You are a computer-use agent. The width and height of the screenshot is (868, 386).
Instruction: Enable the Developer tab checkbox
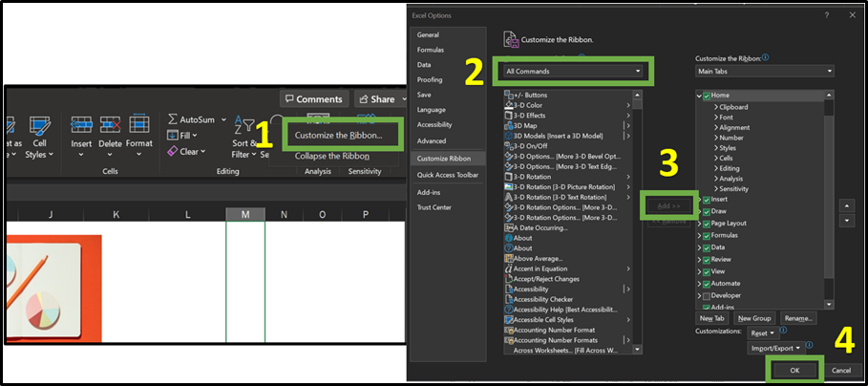click(x=707, y=296)
